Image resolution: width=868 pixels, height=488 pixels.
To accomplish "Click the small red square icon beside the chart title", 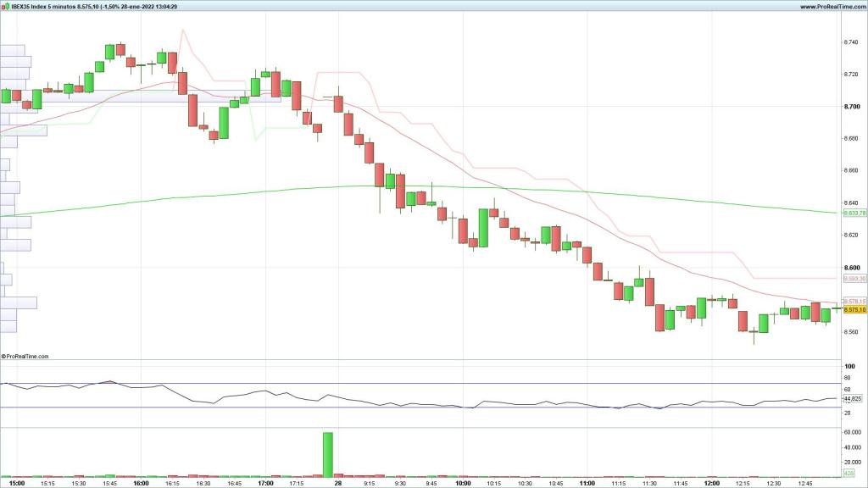I will pos(5,7).
